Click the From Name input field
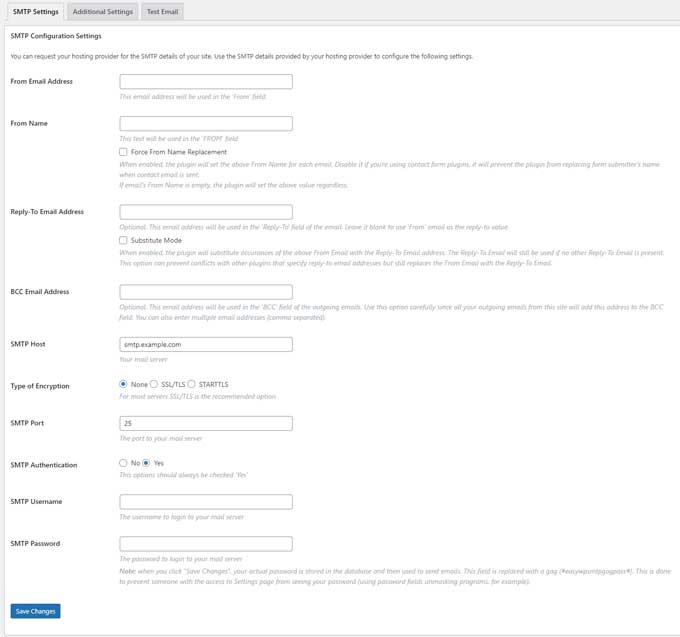 [206, 124]
